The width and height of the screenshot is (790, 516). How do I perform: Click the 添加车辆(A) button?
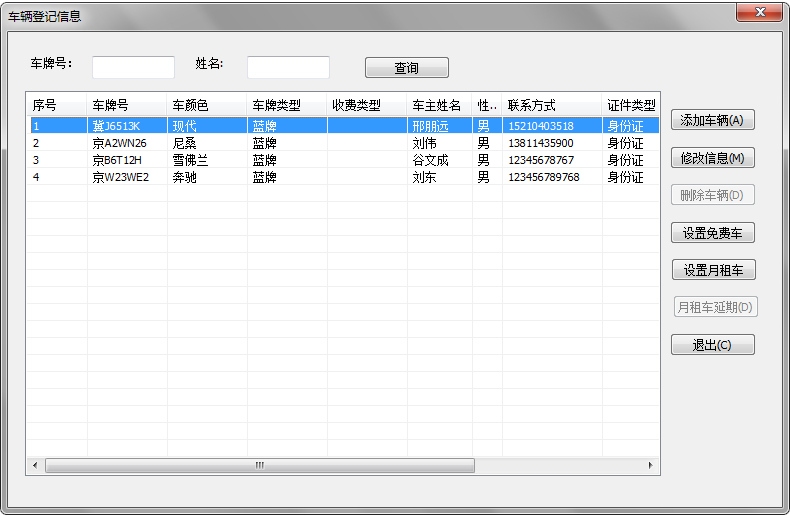click(x=712, y=120)
